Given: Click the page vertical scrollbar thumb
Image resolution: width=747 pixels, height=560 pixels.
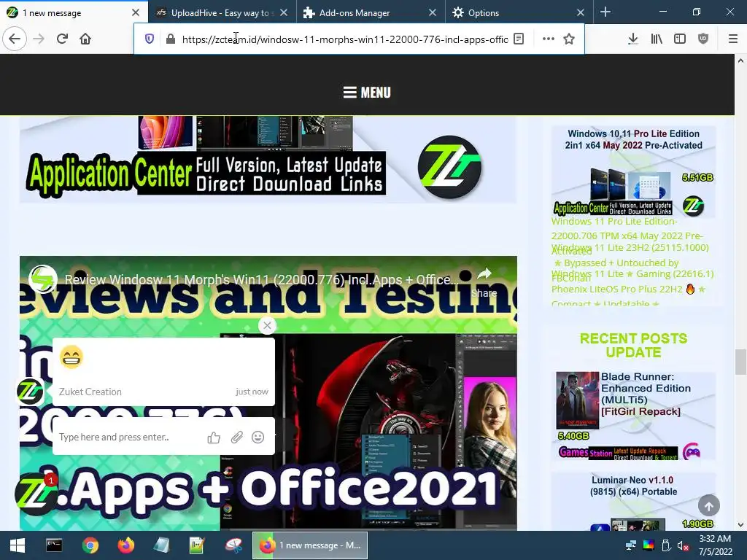Looking at the screenshot, I should pyautogui.click(x=740, y=362).
